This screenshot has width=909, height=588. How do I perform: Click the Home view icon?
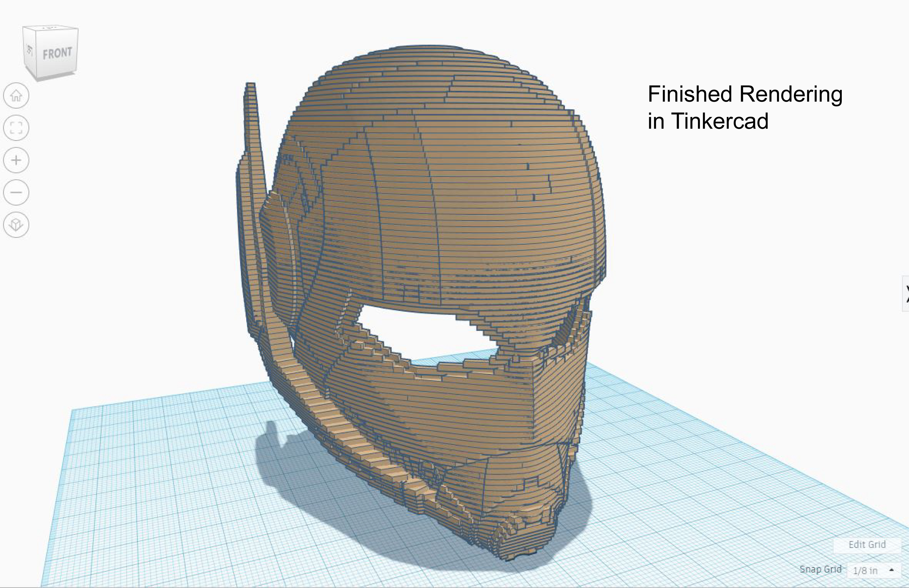coord(16,96)
